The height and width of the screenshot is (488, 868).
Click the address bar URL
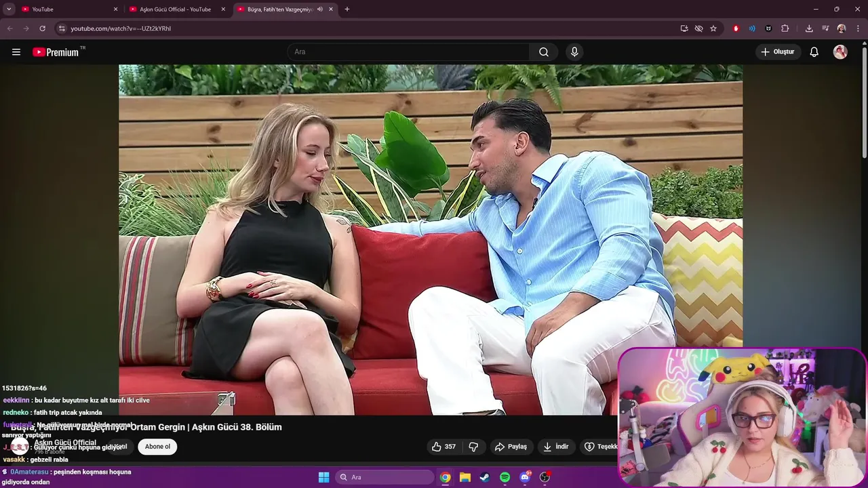[x=121, y=28]
